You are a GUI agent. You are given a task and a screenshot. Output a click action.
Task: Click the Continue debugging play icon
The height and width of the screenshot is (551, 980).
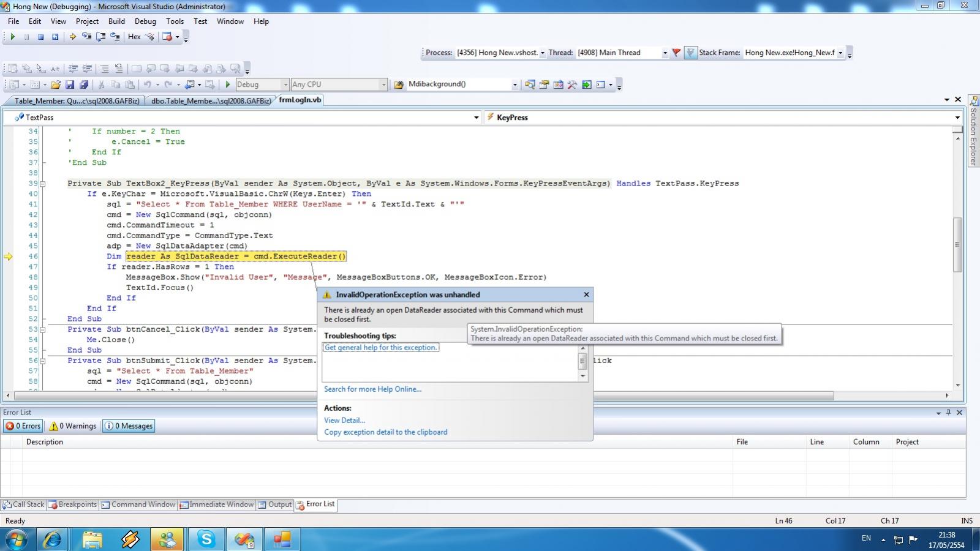coord(12,37)
